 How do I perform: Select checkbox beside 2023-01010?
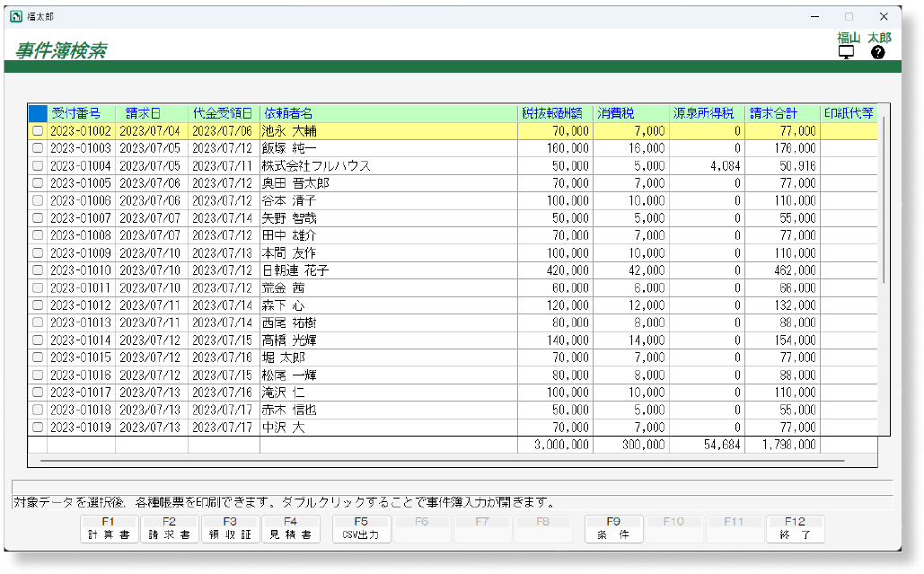coord(38,270)
